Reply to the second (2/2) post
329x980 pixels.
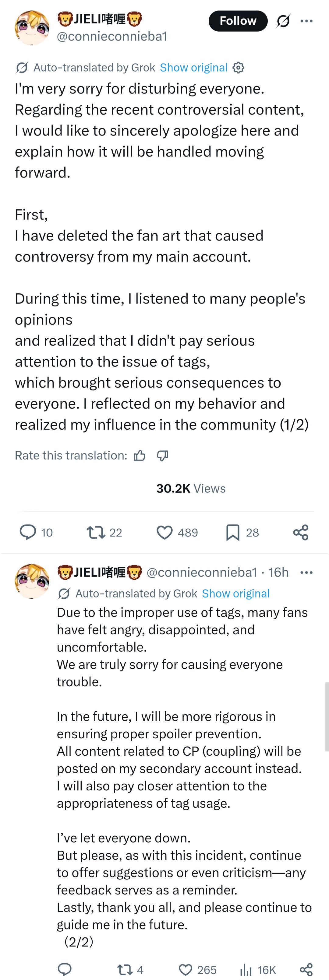tap(65, 969)
